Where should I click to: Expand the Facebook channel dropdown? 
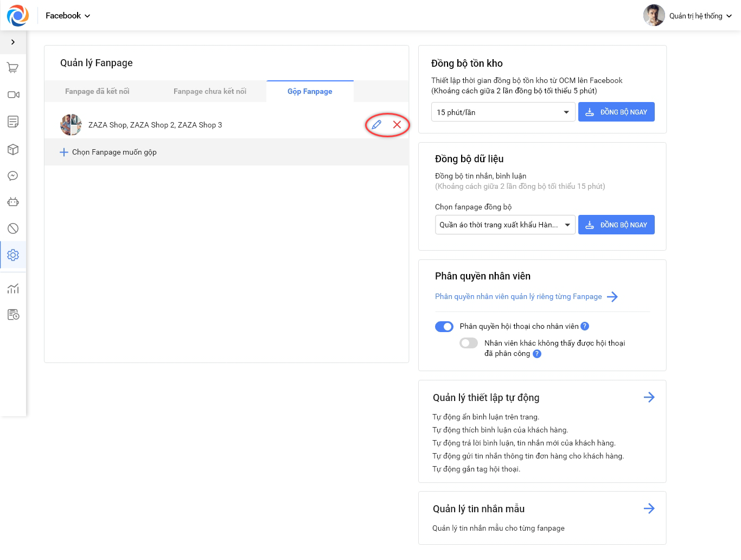pos(68,16)
